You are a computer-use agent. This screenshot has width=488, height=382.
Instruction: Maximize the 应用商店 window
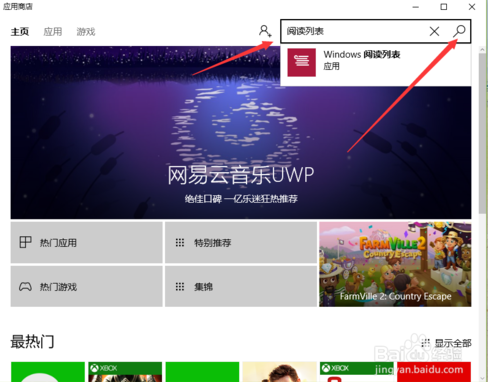(x=444, y=7)
